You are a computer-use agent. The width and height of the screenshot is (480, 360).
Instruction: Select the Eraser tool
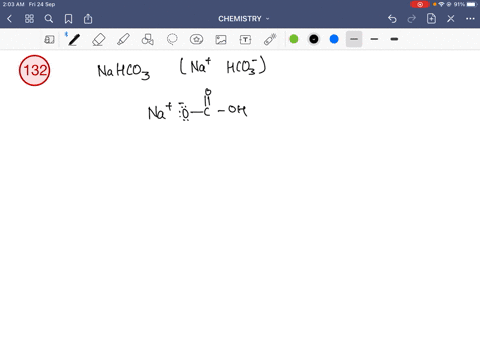tap(98, 40)
